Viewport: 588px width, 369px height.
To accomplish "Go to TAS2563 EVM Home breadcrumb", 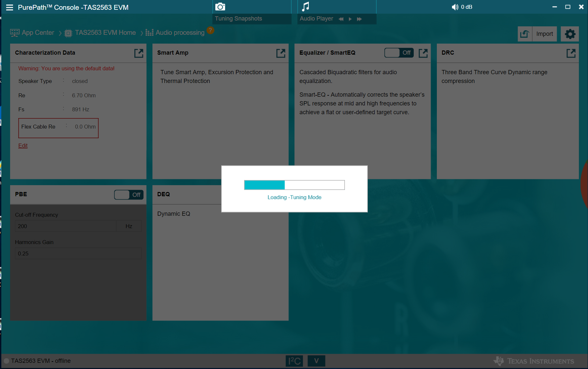I will coord(101,33).
